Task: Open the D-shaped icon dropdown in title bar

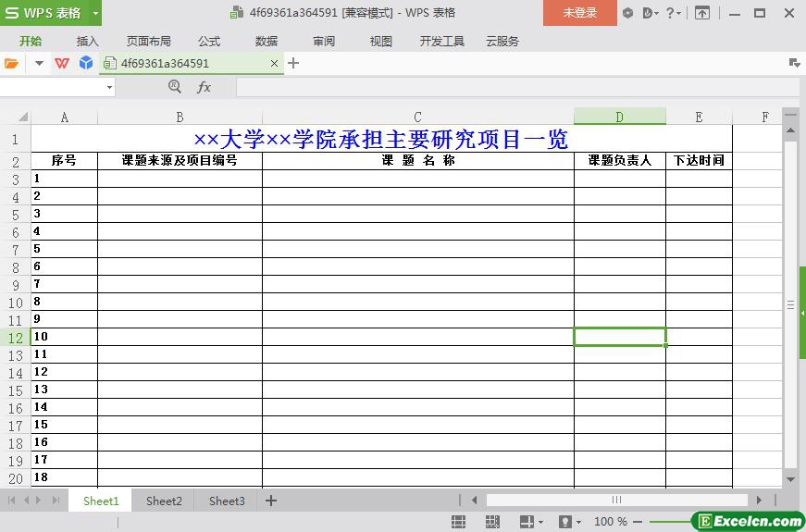Action: 651,13
